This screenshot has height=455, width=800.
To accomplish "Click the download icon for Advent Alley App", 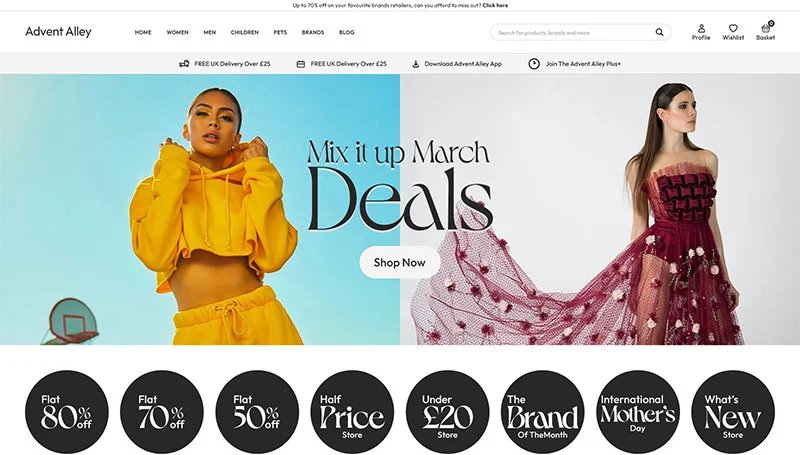I will pyautogui.click(x=415, y=64).
